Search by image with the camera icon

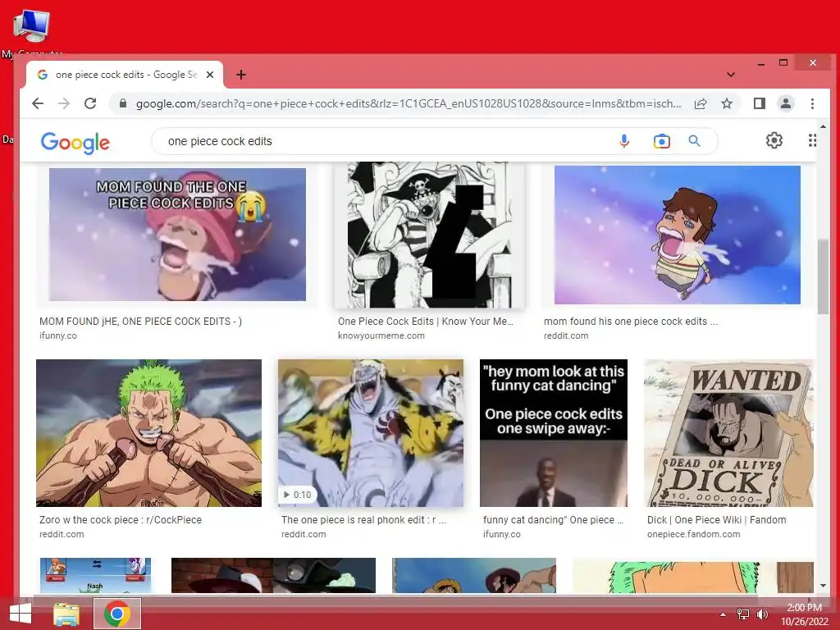point(662,141)
